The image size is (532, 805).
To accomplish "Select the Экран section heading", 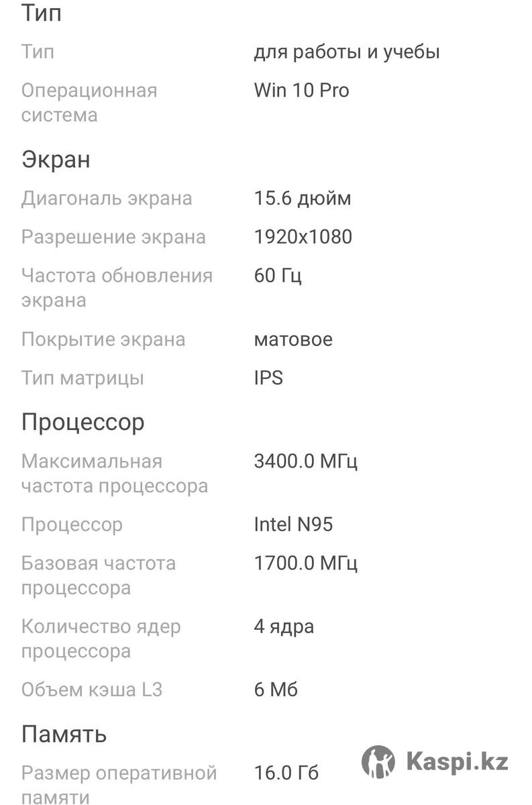I will coord(56,160).
